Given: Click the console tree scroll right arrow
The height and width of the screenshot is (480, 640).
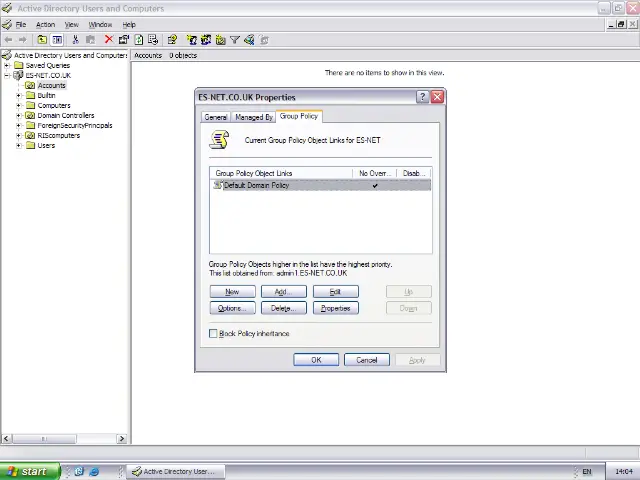Looking at the screenshot, I should [x=122, y=439].
